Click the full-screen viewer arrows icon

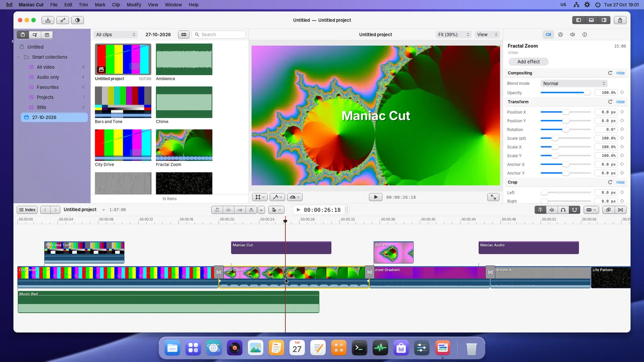493,197
